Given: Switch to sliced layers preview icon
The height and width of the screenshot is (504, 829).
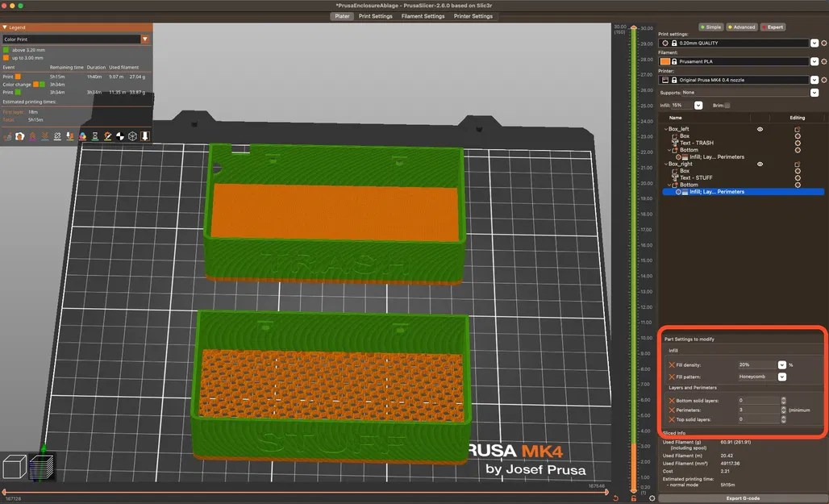Looking at the screenshot, I should [x=42, y=467].
